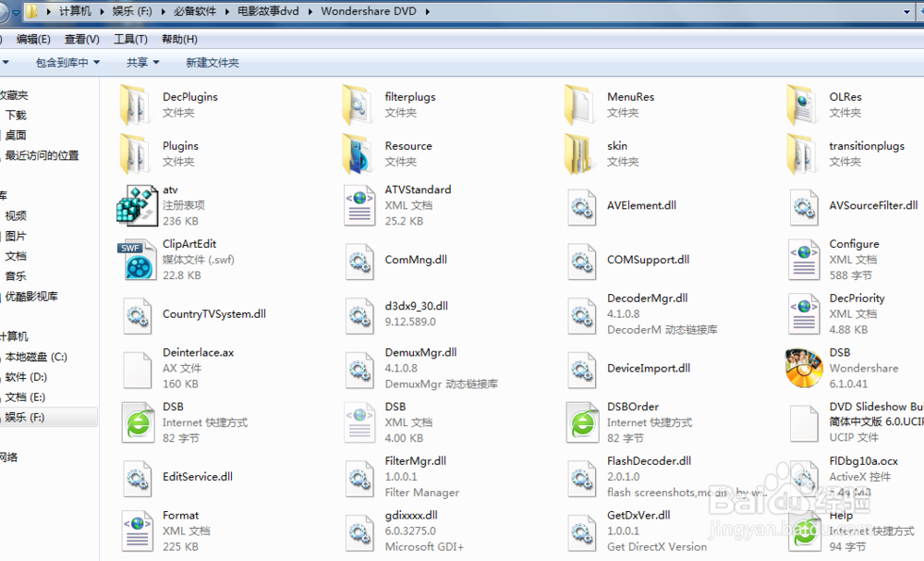This screenshot has height=561, width=924.
Task: Select the FilterMgr.dll file icon
Action: tap(359, 478)
